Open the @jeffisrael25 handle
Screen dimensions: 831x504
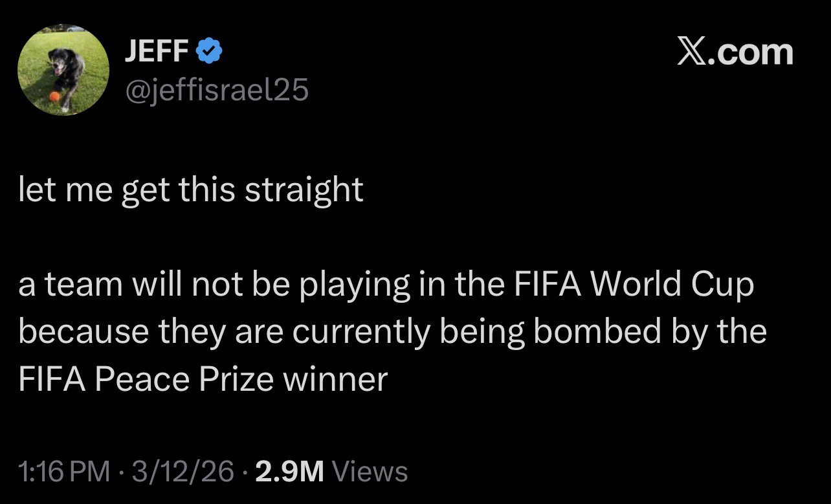pyautogui.click(x=216, y=91)
